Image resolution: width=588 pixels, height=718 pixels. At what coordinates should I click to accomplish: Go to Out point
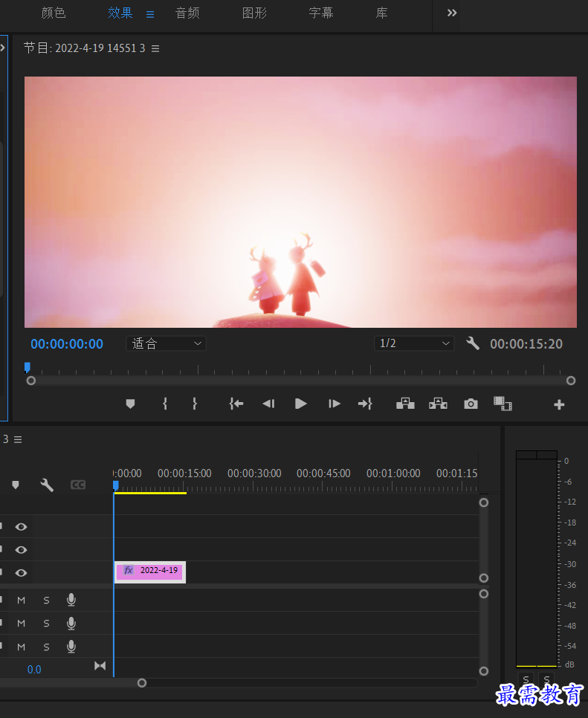point(365,404)
